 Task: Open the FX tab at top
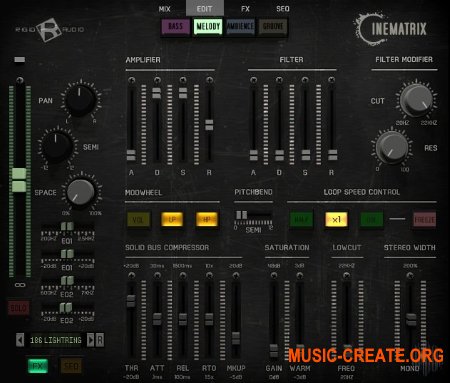coord(245,9)
